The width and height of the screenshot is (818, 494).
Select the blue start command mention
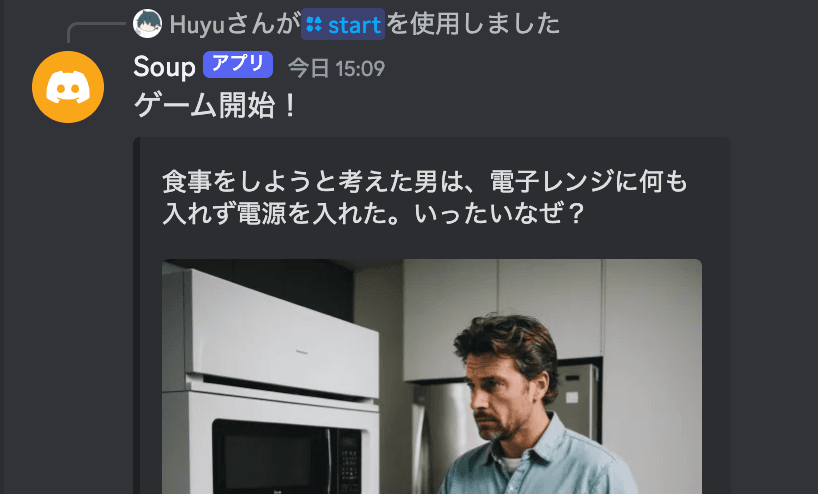coord(343,24)
